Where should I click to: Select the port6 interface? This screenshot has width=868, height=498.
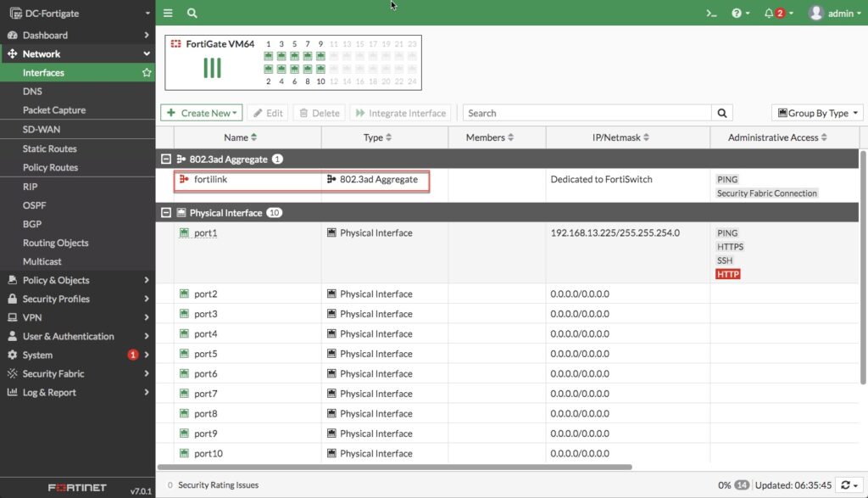point(205,374)
